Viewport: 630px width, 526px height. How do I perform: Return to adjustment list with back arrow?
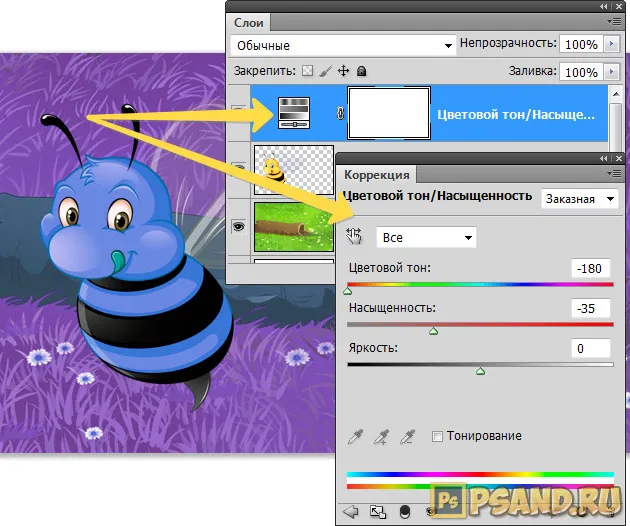(x=350, y=512)
